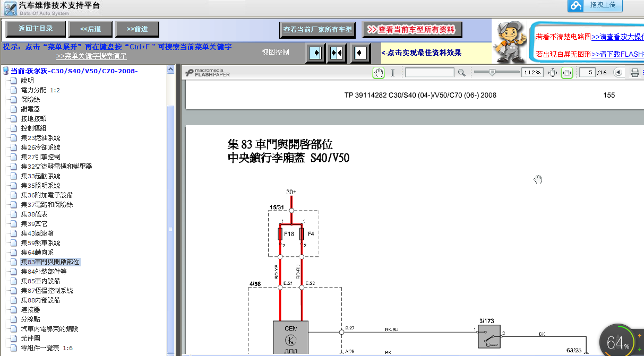This screenshot has width=644, height=356.
Task: Open 集64轉向系 in the tree
Action: (x=37, y=253)
